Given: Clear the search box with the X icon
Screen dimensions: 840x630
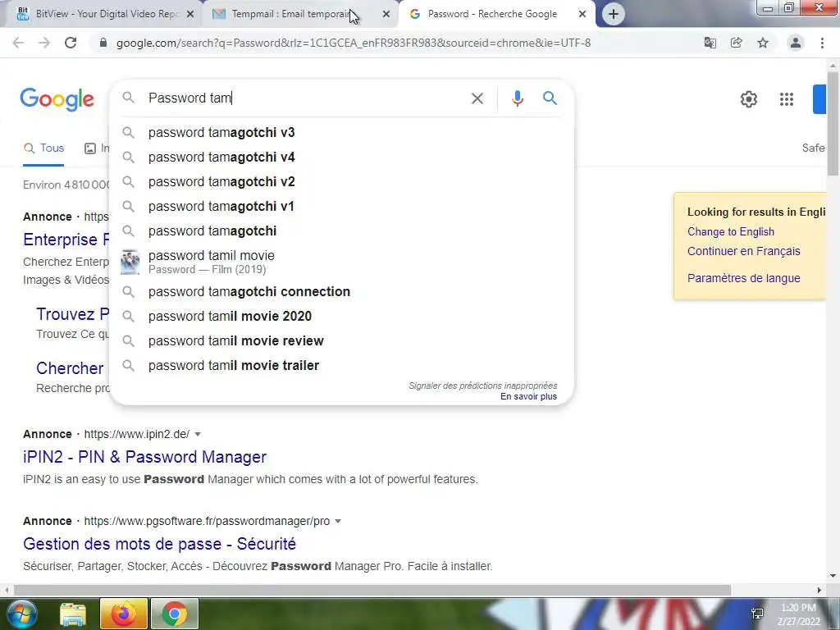Looking at the screenshot, I should click(x=477, y=98).
